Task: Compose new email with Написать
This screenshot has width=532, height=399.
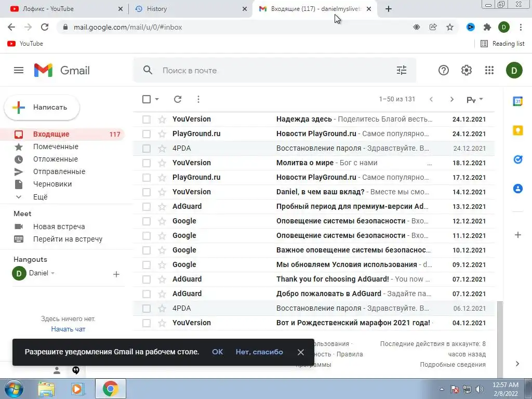Action: point(42,107)
